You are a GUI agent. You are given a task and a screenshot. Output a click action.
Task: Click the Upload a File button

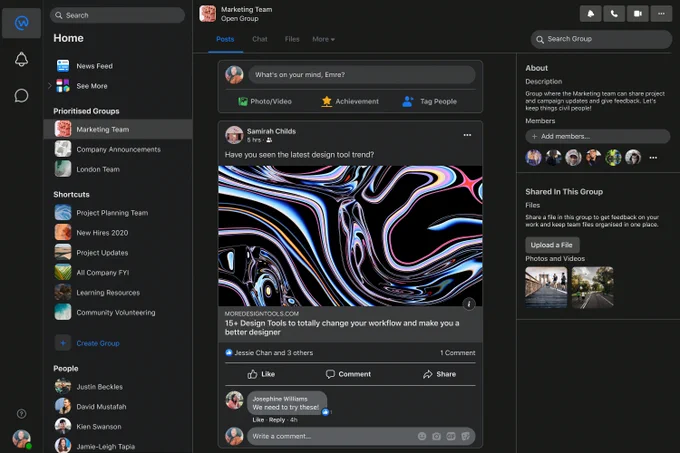click(552, 245)
